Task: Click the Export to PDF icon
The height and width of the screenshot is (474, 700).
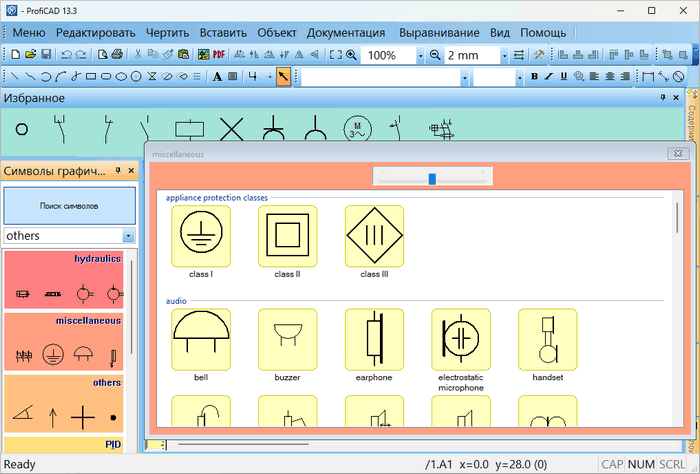Action: (220, 55)
